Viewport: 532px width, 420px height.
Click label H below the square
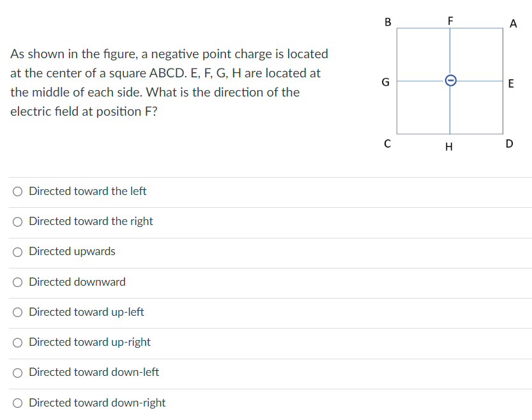pos(449,147)
